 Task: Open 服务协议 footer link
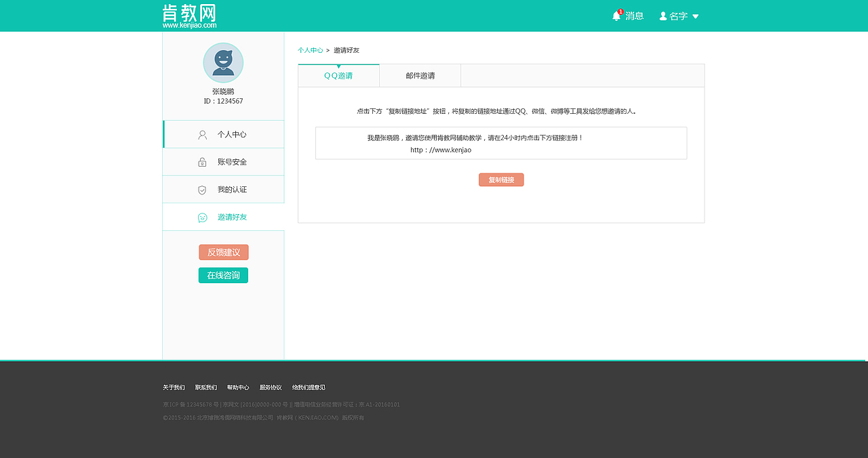271,388
